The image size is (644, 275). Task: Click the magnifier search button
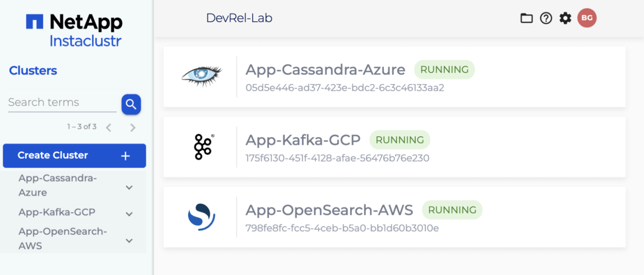point(131,104)
